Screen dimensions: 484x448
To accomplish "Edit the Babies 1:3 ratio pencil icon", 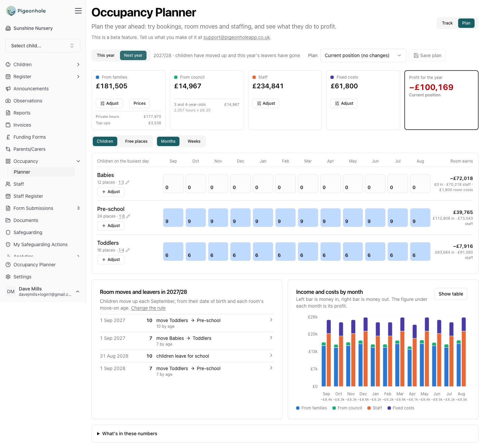I will [127, 182].
